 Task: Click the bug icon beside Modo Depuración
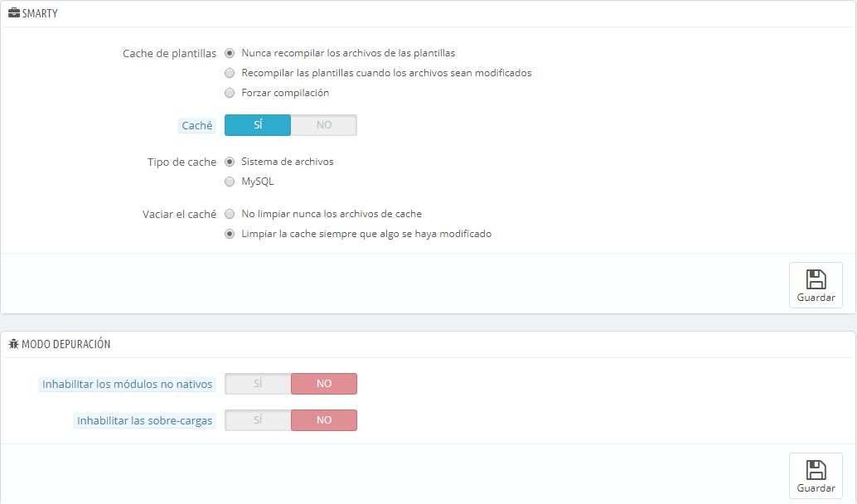(13, 344)
